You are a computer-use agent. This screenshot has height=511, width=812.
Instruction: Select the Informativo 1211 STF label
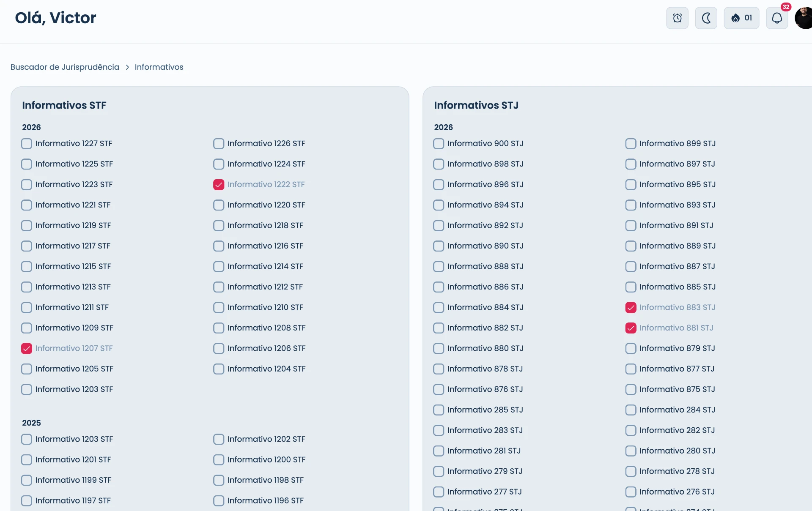tap(72, 307)
